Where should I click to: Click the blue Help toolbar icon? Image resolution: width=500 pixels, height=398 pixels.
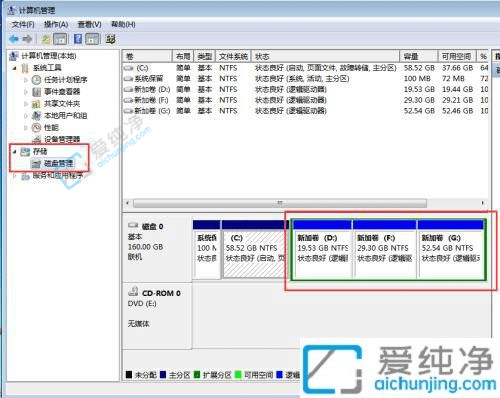[78, 39]
